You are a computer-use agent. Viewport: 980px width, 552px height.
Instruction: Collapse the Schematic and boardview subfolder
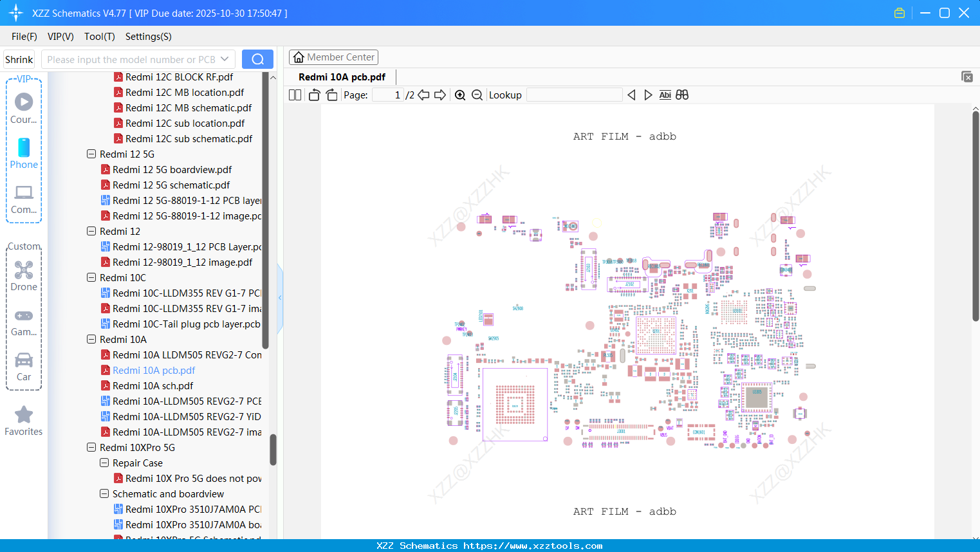pyautogui.click(x=104, y=494)
